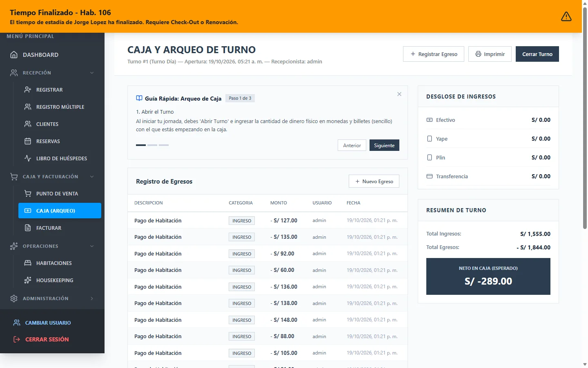Screen dimensions: 588x368
Task: Click the warning triangle icon in banner
Action: coord(566,16)
